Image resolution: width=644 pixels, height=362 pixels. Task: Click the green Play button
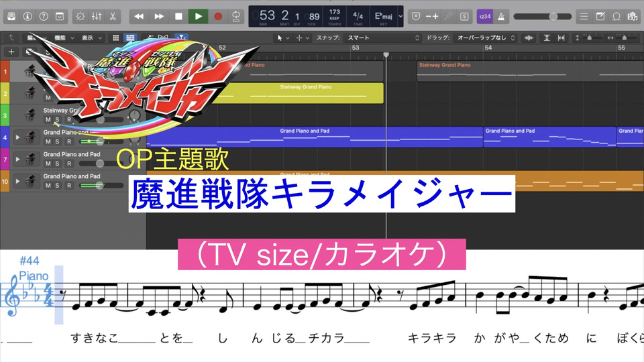[199, 16]
